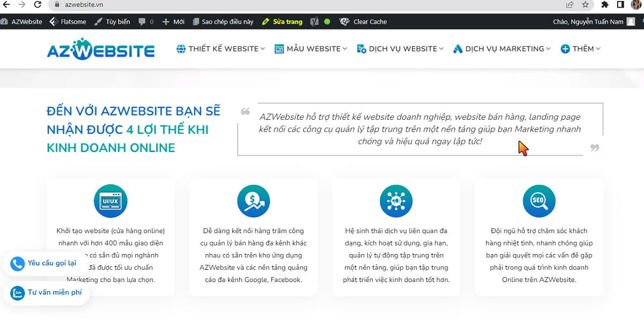The image size is (644, 325).
Task: Expand the THIẾT KẾ WEBSITE menu
Action: click(221, 49)
